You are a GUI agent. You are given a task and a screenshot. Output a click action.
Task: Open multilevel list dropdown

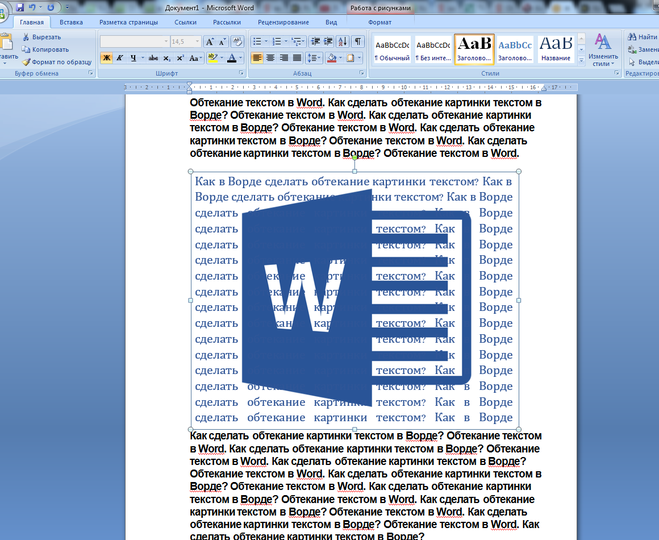[298, 41]
